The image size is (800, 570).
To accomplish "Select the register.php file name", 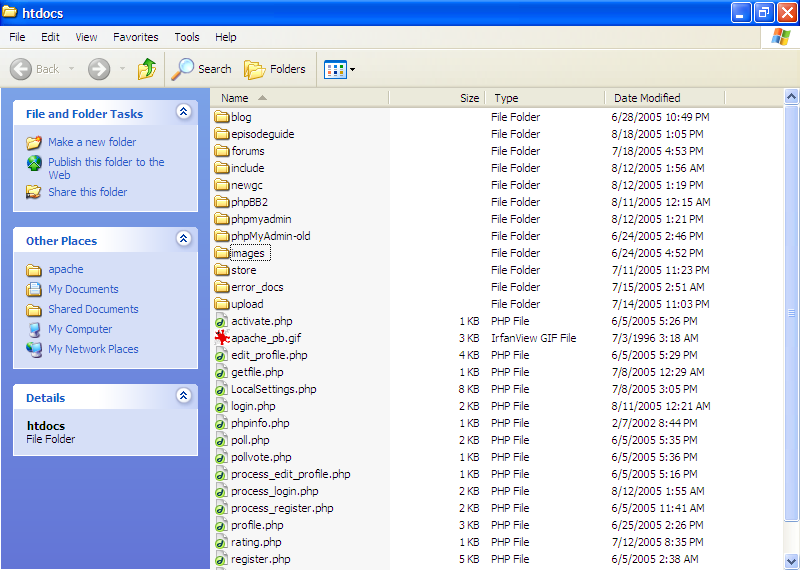I will point(260,559).
